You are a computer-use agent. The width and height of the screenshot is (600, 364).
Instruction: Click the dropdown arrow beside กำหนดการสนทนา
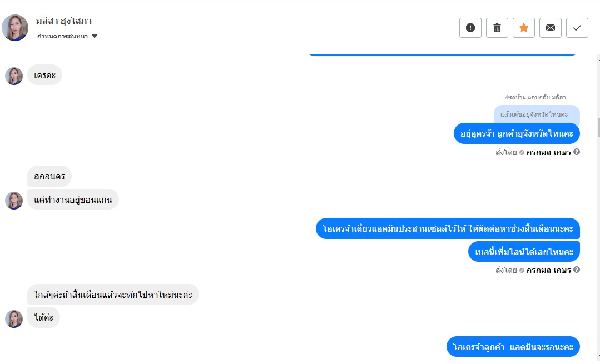tap(95, 36)
